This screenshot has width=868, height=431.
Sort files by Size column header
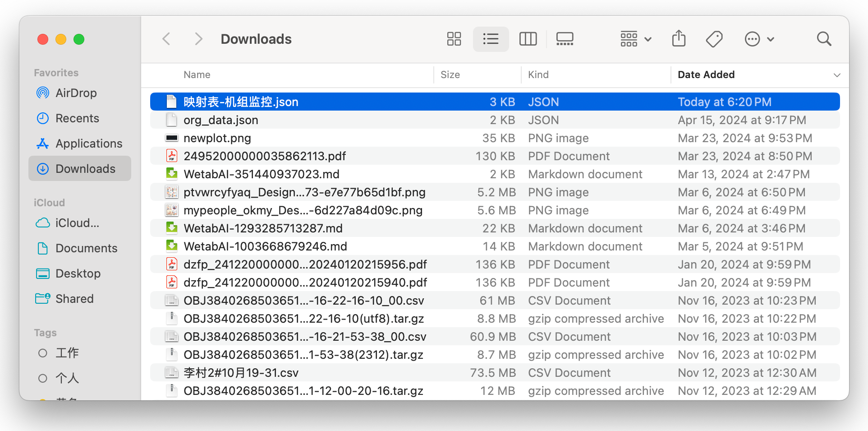450,75
